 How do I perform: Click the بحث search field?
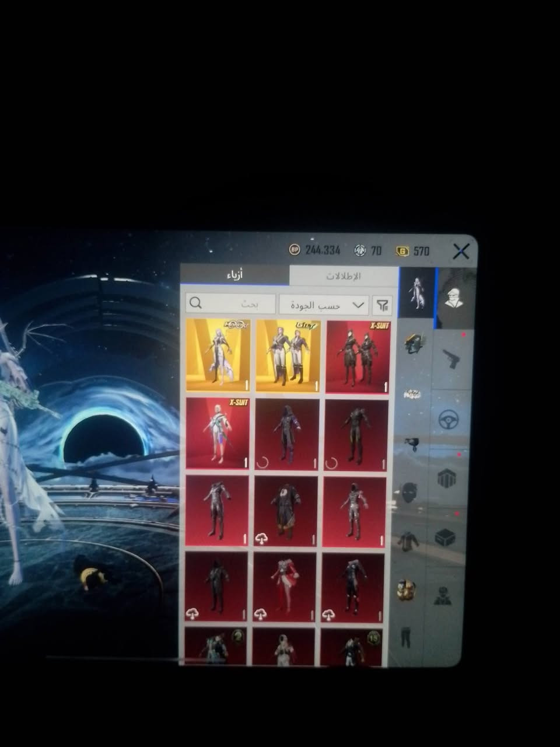click(231, 303)
